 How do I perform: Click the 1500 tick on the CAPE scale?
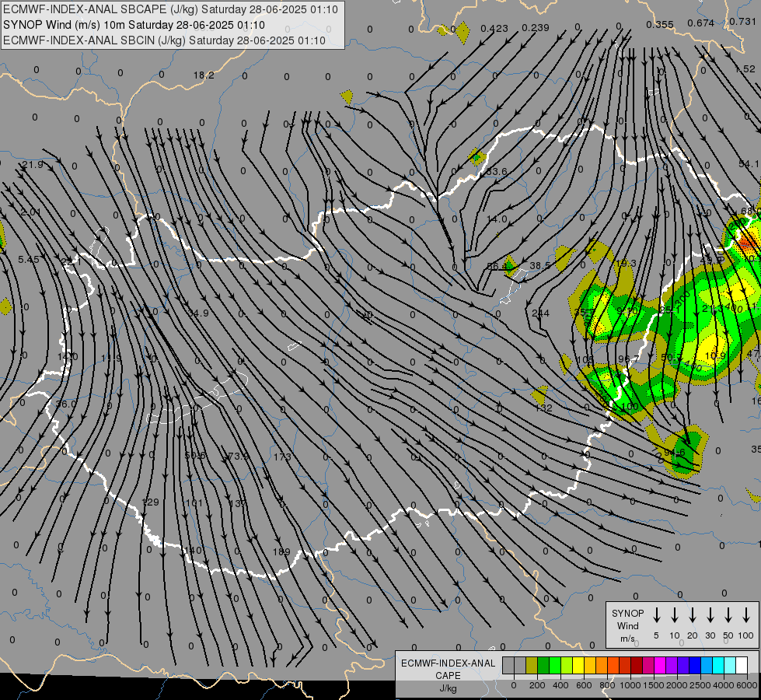654,685
